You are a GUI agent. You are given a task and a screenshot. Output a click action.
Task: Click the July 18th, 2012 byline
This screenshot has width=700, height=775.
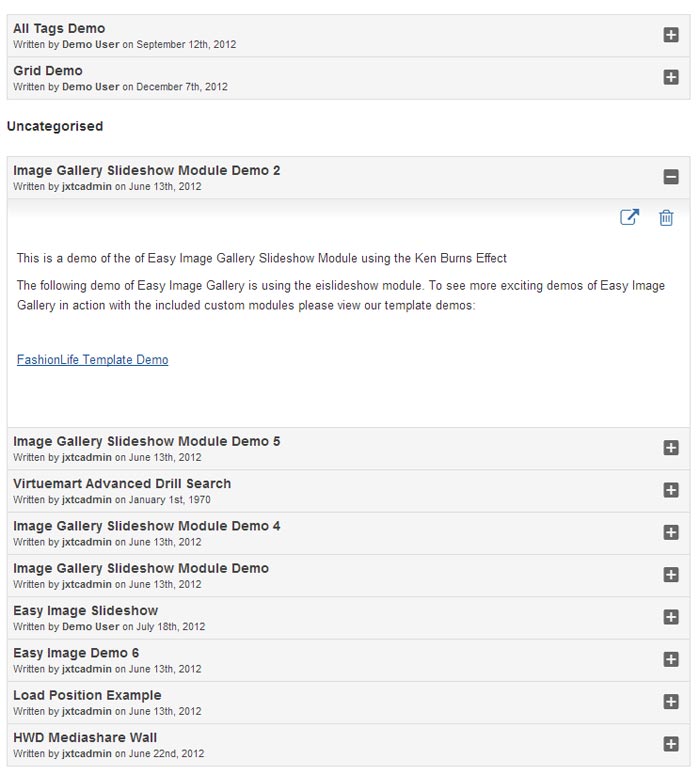(x=109, y=627)
